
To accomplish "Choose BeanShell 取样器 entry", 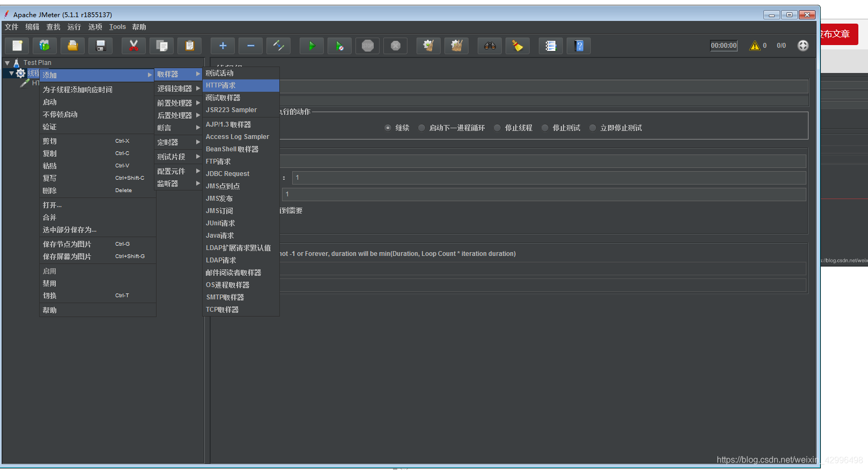I will click(x=241, y=149).
